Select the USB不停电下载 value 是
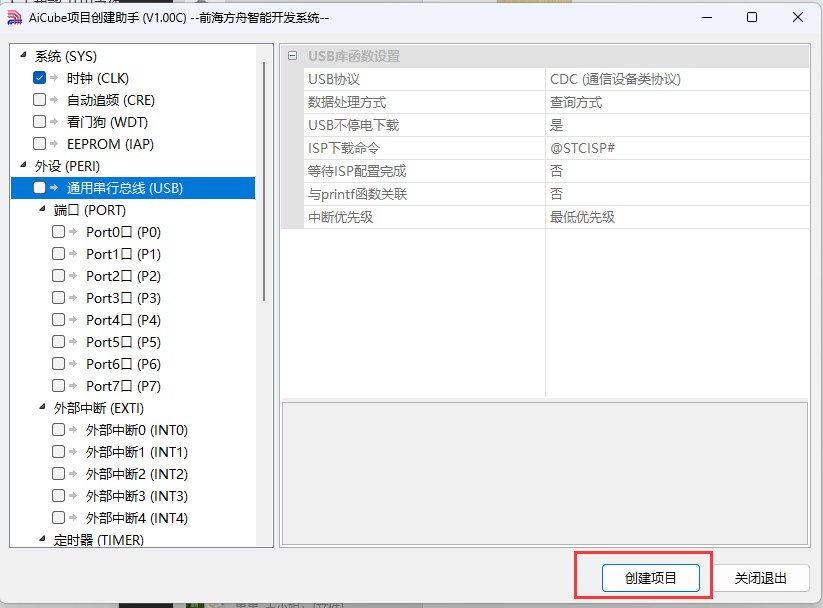Viewport: 823px width, 608px height. [677, 125]
